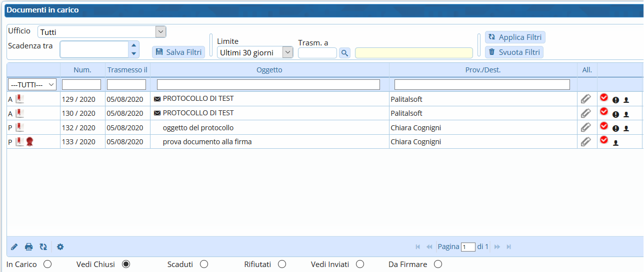The width and height of the screenshot is (644, 272).
Task: Click the printer icon in bottom toolbar
Action: [x=29, y=247]
